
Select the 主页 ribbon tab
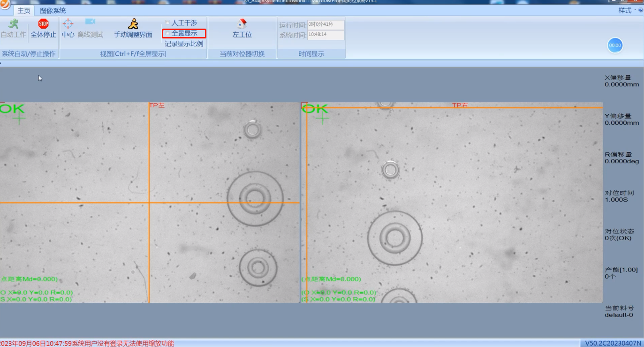click(x=24, y=10)
